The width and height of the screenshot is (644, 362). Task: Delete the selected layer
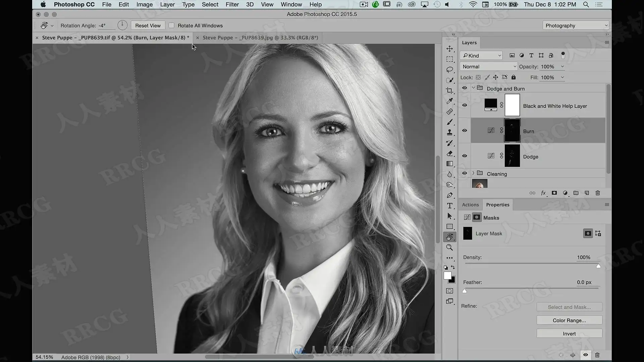597,193
